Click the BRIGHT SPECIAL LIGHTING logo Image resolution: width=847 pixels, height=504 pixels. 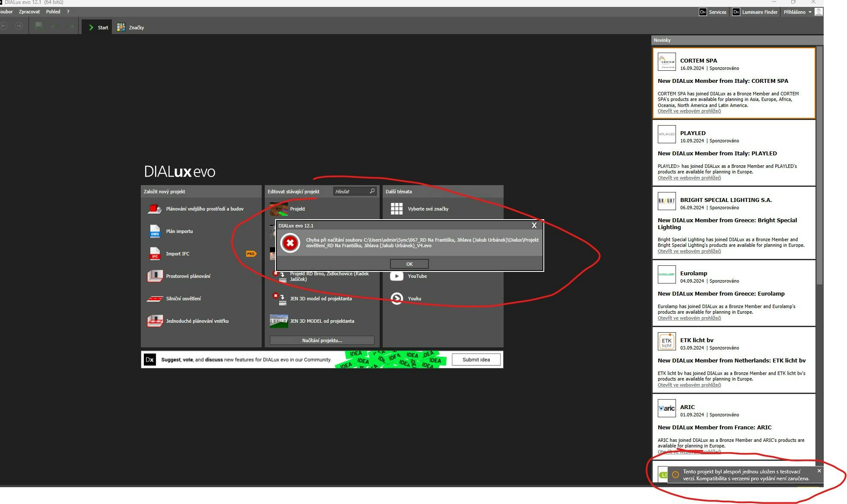tap(666, 201)
